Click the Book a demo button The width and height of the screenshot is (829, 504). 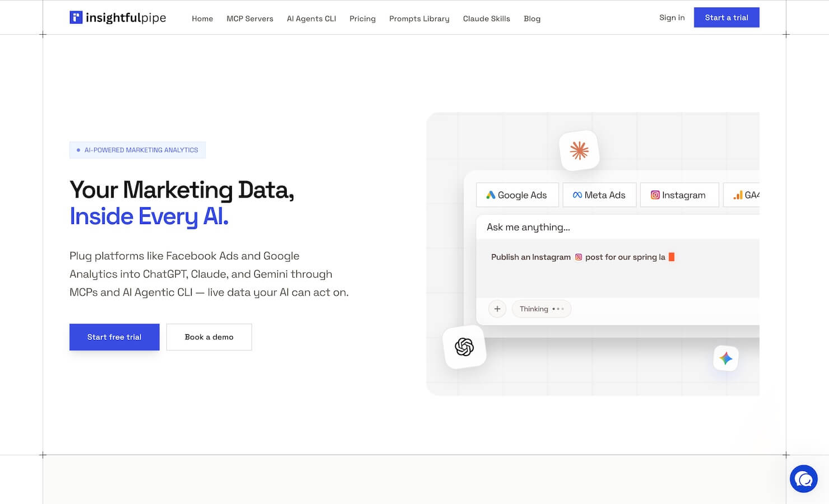[209, 337]
